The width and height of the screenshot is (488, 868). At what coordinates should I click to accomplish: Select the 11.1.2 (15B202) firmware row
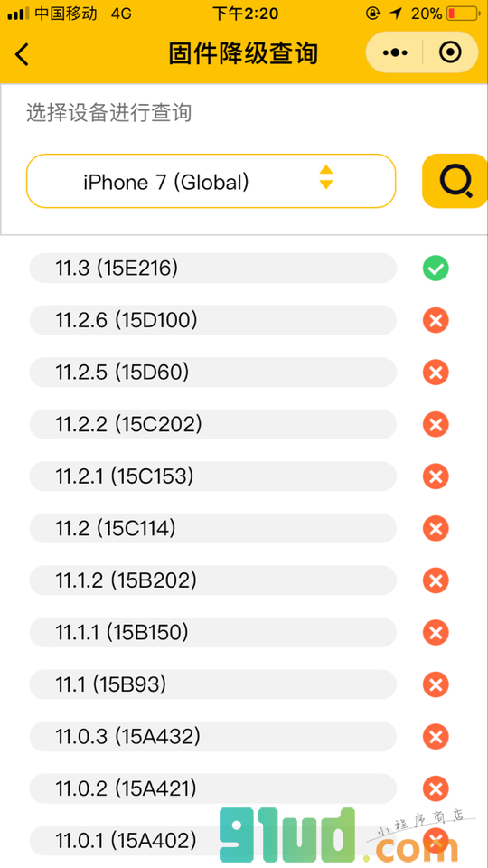tap(213, 580)
